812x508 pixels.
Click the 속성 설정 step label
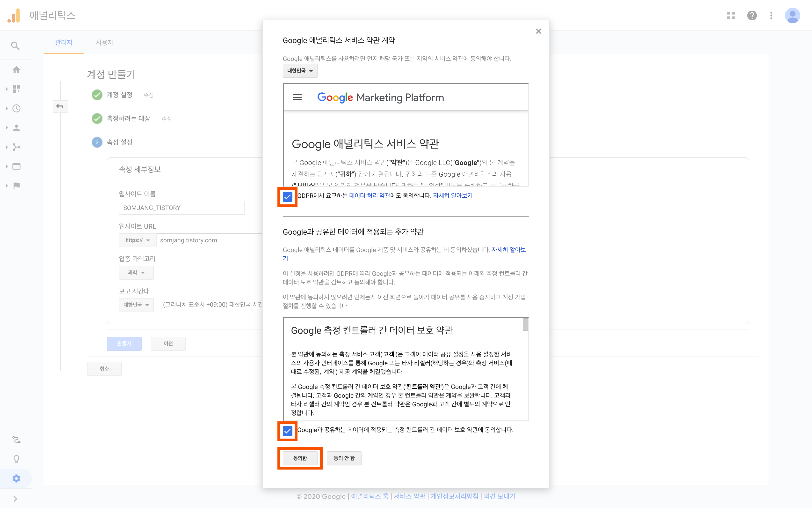pyautogui.click(x=119, y=142)
